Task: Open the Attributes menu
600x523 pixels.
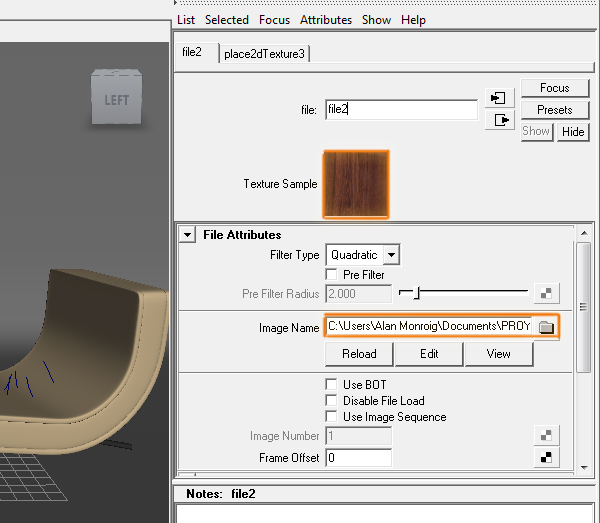Action: (326, 20)
